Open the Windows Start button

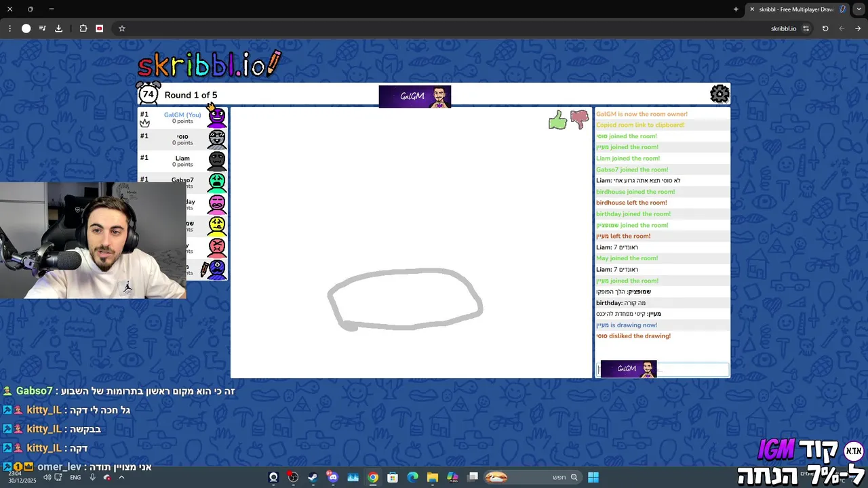click(593, 477)
